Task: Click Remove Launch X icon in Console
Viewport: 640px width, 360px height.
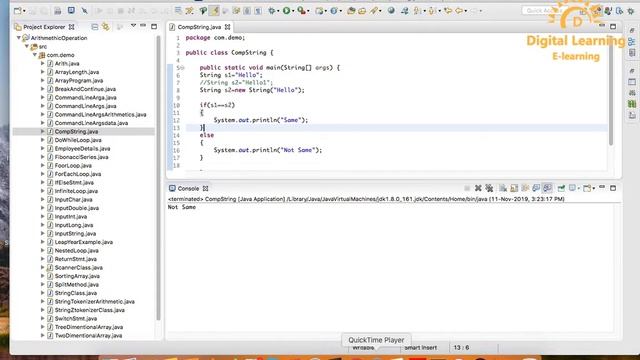Action: 478,188
